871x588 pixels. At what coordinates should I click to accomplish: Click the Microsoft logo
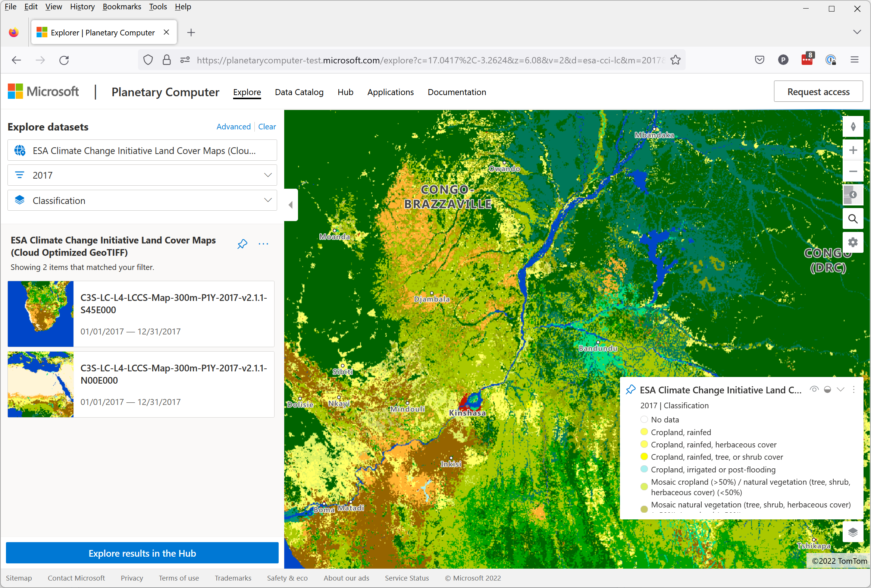point(43,92)
